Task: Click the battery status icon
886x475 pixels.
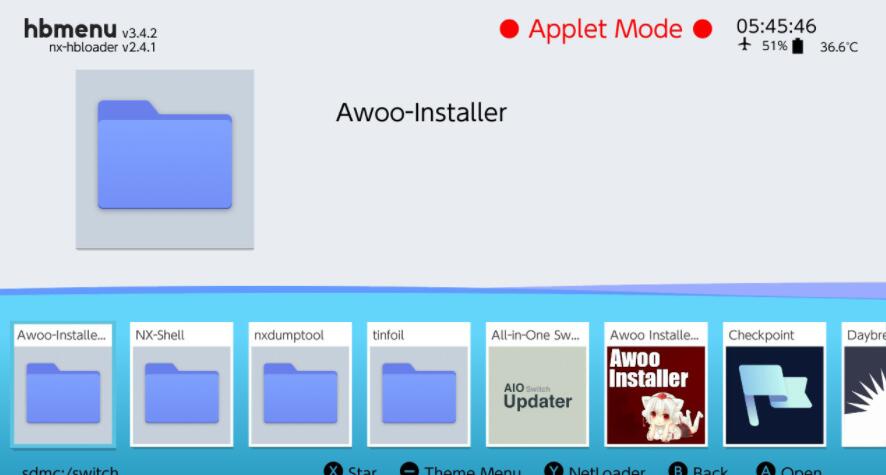Action: click(x=798, y=46)
